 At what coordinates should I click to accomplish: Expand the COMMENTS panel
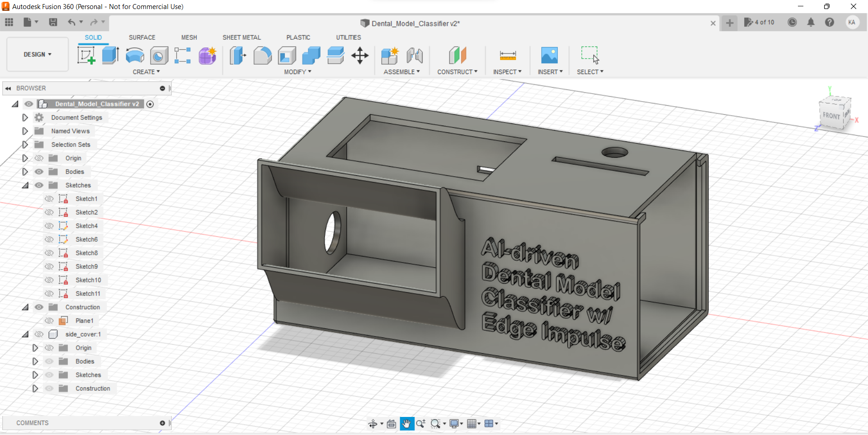162,423
